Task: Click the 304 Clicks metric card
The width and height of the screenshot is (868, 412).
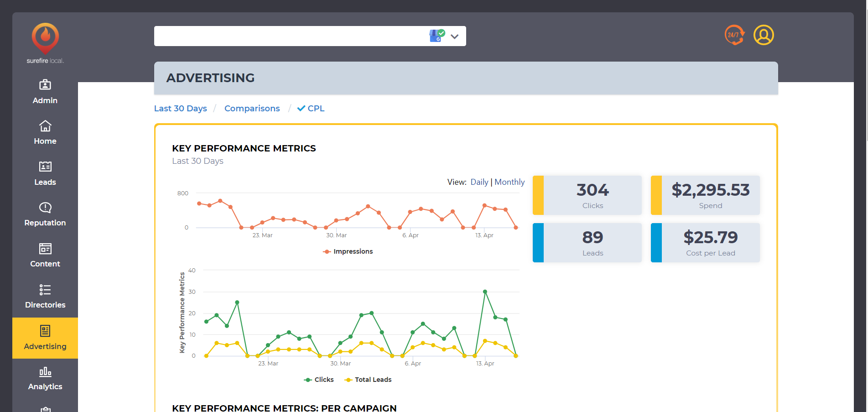Action: [x=587, y=195]
